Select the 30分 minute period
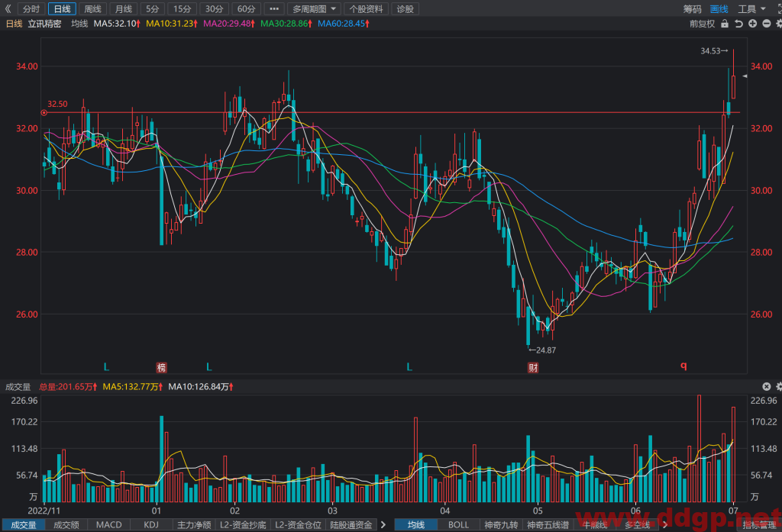 point(214,9)
